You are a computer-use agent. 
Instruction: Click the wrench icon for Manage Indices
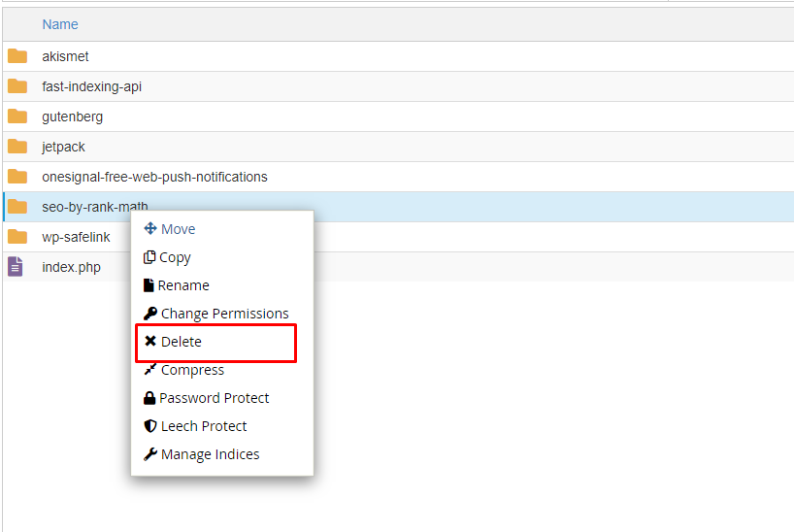149,454
